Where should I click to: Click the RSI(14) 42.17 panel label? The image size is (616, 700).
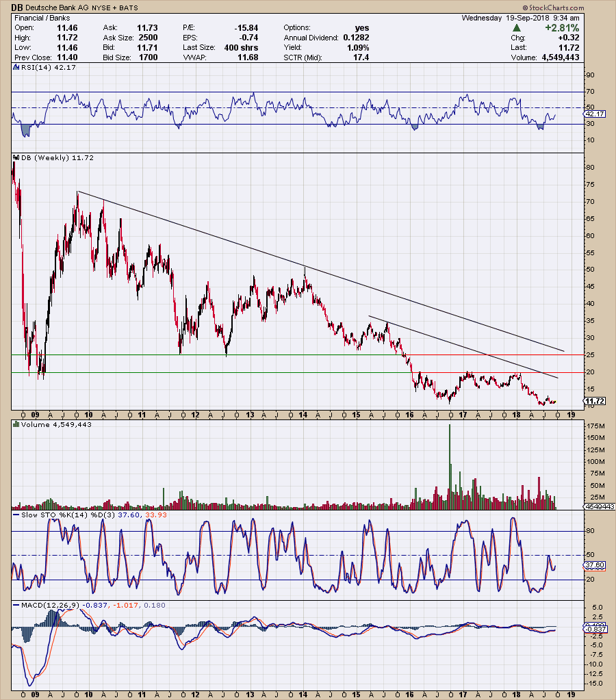(x=48, y=68)
